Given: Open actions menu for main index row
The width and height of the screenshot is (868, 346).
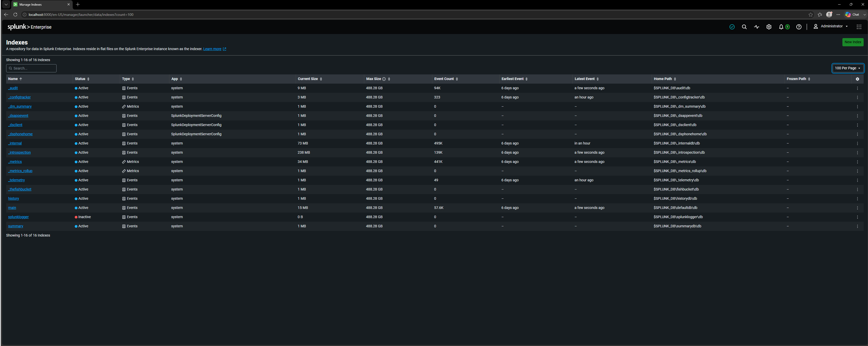Looking at the screenshot, I should tap(858, 208).
